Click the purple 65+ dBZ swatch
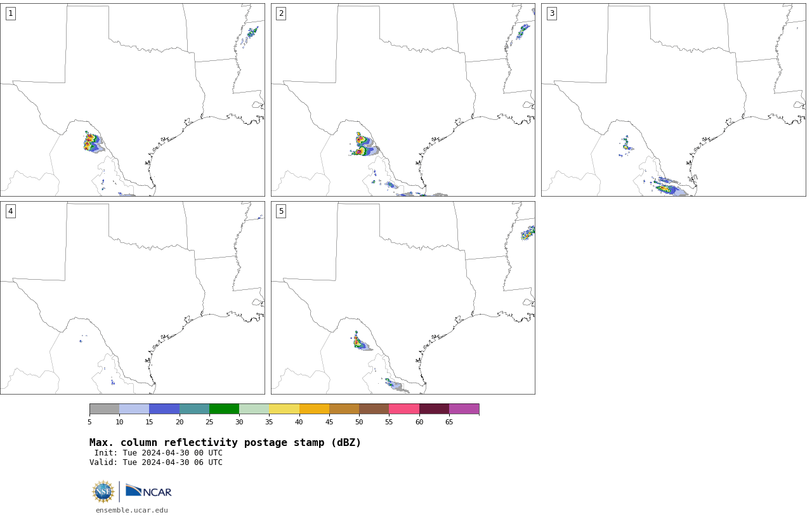Screen dimensions: 812x517 (x=464, y=409)
